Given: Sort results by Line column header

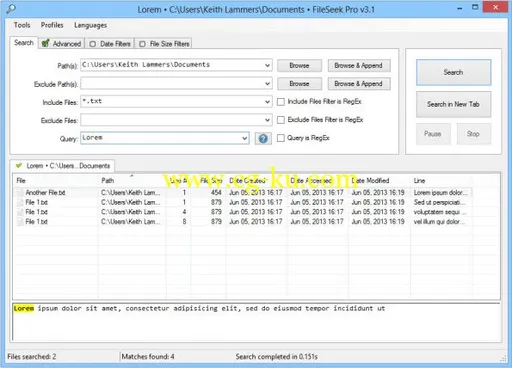Looking at the screenshot, I should (442, 181).
